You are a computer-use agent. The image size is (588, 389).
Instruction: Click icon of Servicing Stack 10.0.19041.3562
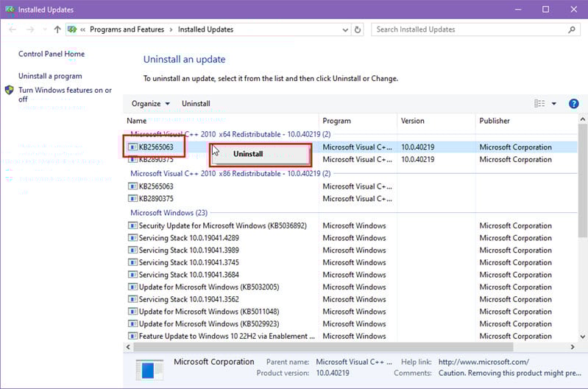click(x=132, y=299)
